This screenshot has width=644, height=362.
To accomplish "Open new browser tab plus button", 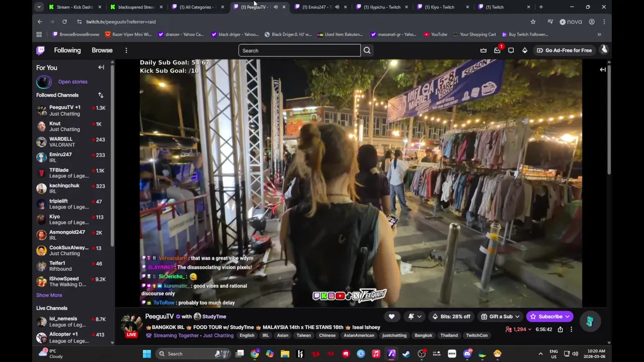I will tap(541, 7).
